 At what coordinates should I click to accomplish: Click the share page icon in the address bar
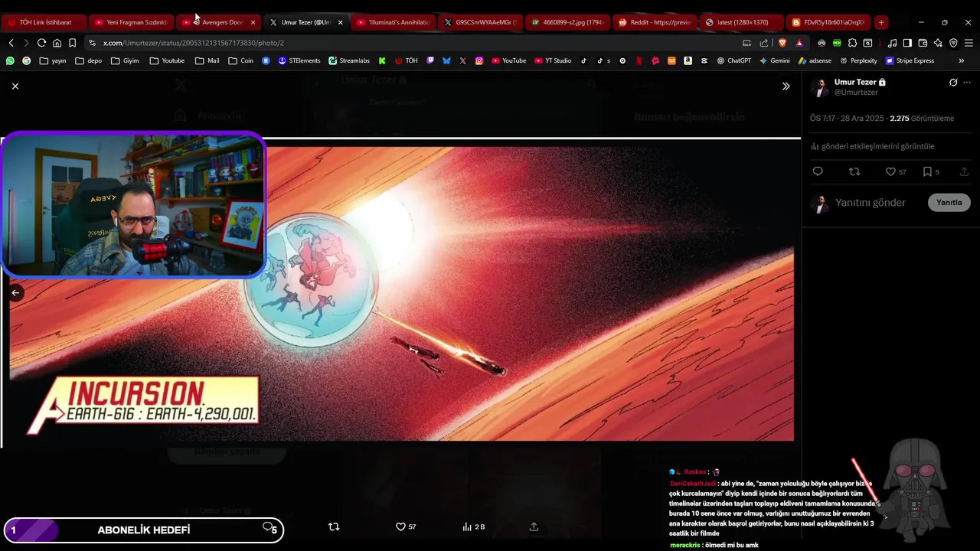pos(763,43)
